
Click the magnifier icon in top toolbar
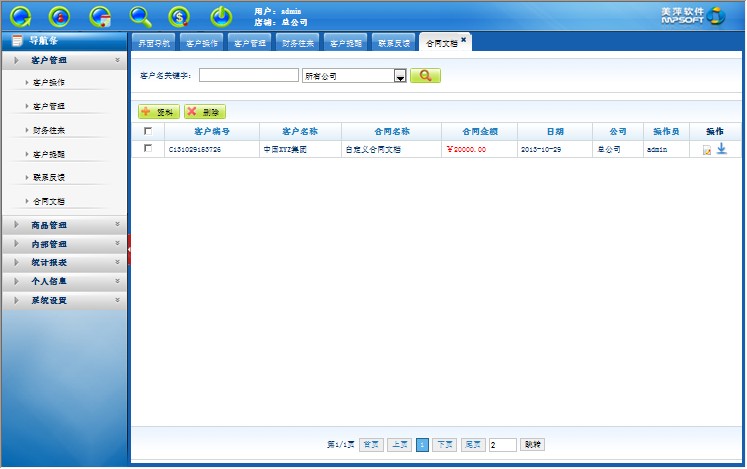click(142, 16)
